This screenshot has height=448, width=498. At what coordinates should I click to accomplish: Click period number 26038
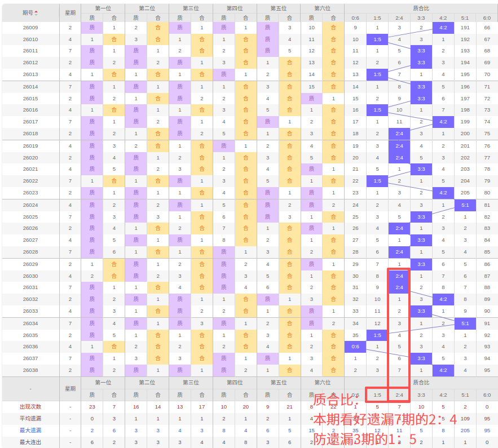[30, 370]
